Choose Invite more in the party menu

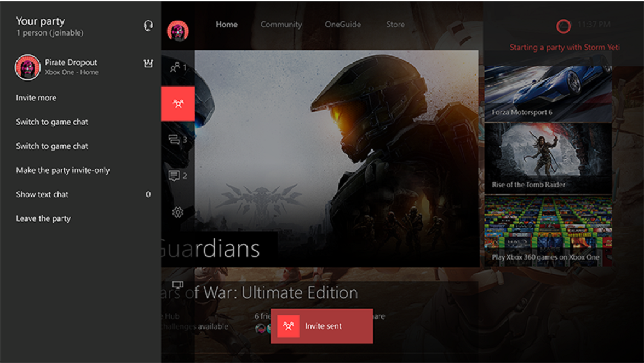(x=36, y=97)
